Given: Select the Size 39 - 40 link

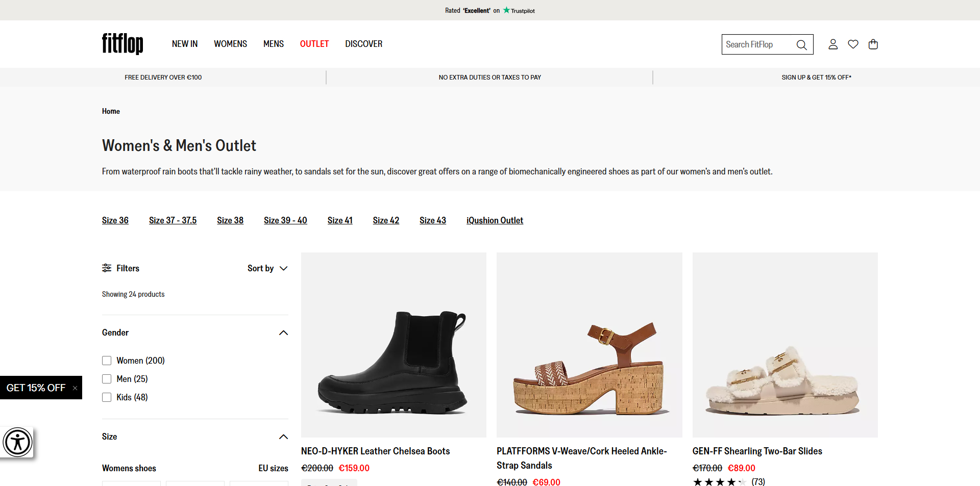Looking at the screenshot, I should click(285, 220).
